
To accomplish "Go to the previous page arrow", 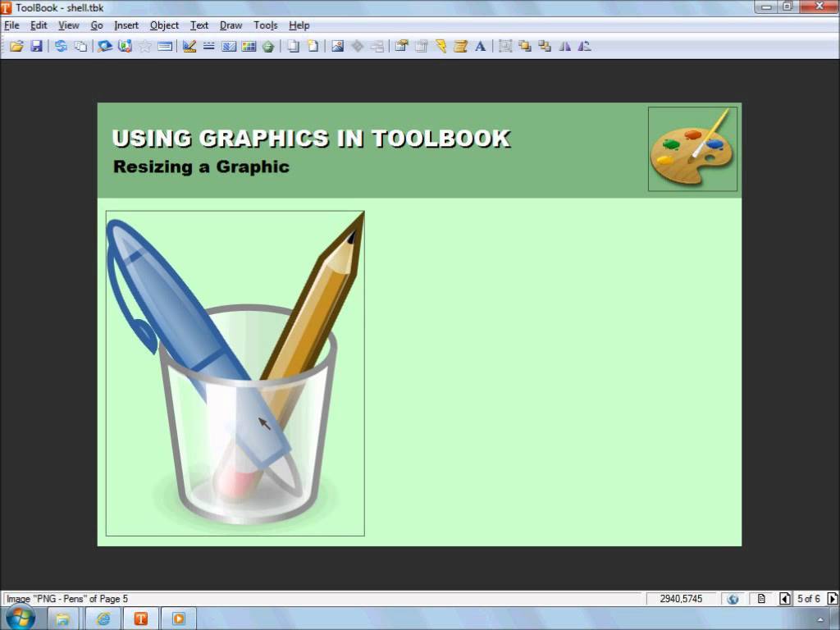I will (x=785, y=599).
